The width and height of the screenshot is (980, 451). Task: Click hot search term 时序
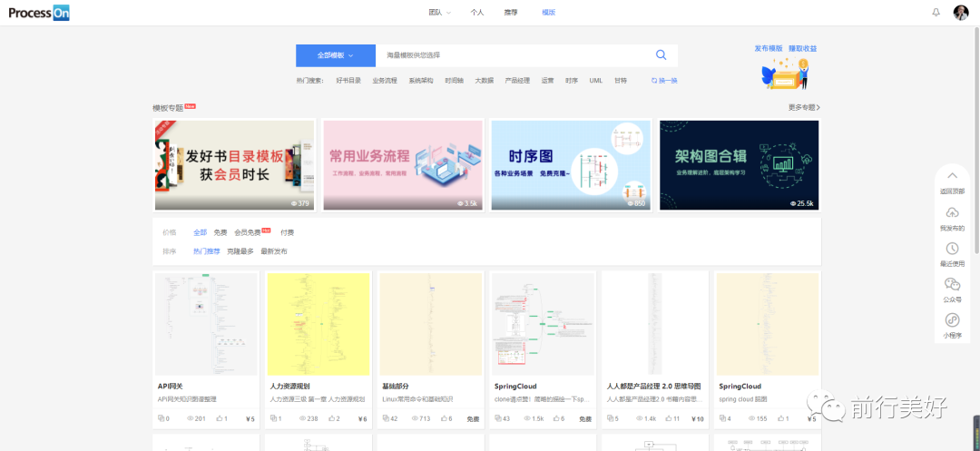(x=572, y=81)
